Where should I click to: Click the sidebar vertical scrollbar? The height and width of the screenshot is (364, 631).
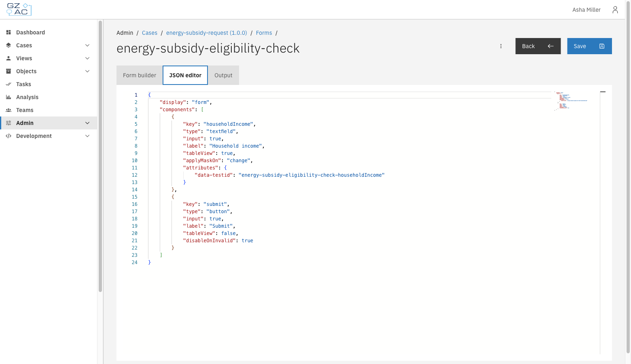point(100,156)
